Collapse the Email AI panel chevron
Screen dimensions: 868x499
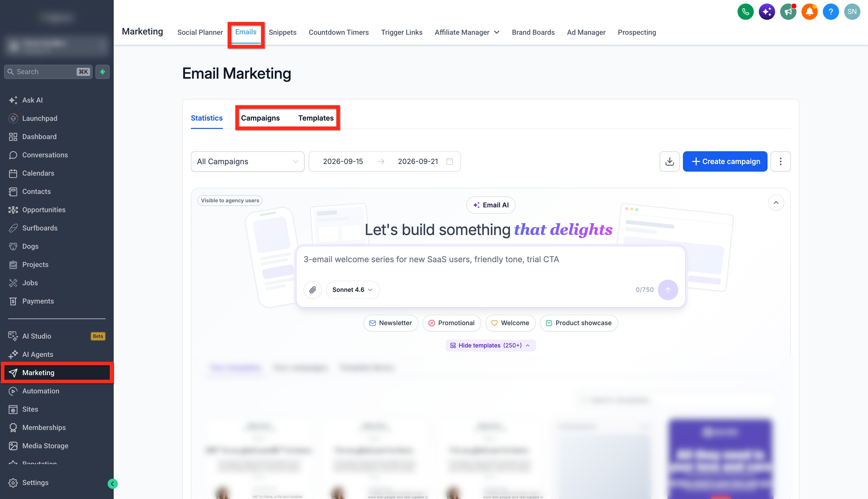(776, 203)
